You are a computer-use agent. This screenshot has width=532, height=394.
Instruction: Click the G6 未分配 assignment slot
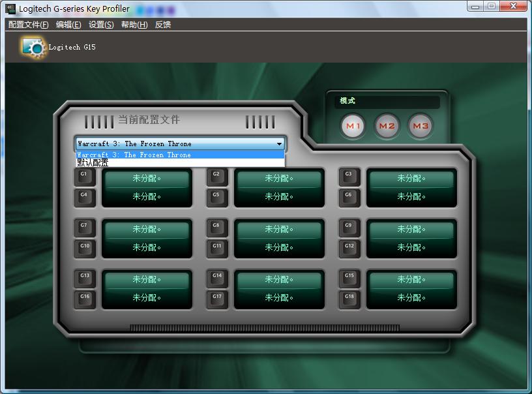[x=411, y=196]
